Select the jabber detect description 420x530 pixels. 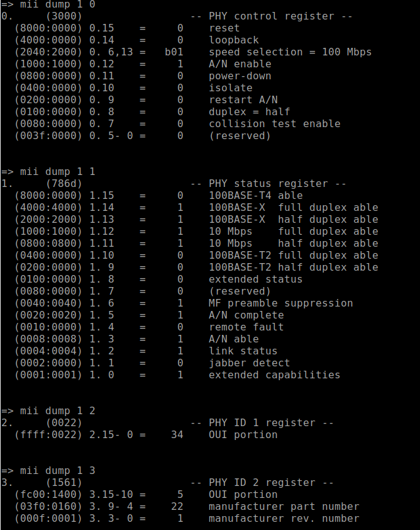(x=249, y=363)
